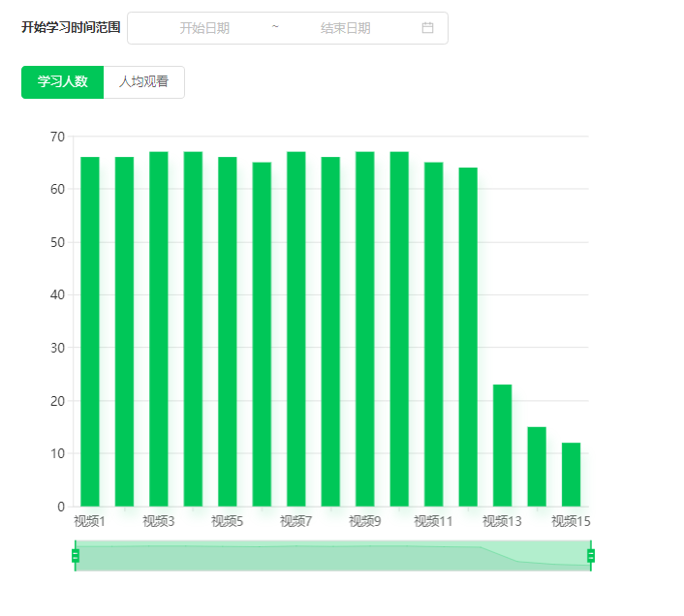684x616 pixels.
Task: Click the 视频7 axis label
Action: 296,521
